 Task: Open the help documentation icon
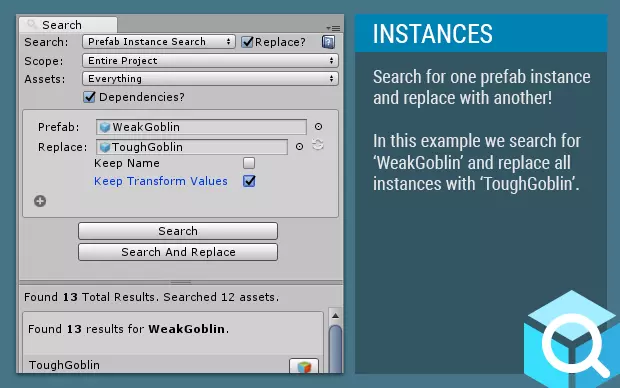click(328, 42)
